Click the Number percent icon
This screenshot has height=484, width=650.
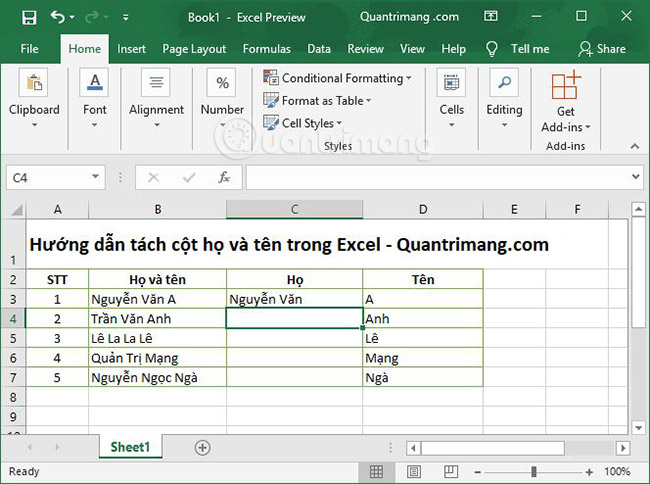[x=222, y=82]
